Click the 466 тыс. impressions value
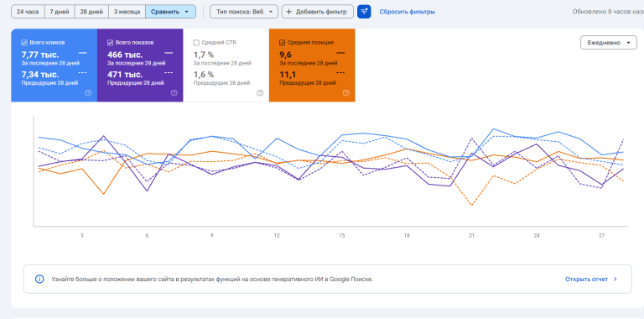The width and height of the screenshot is (644, 319). [125, 55]
